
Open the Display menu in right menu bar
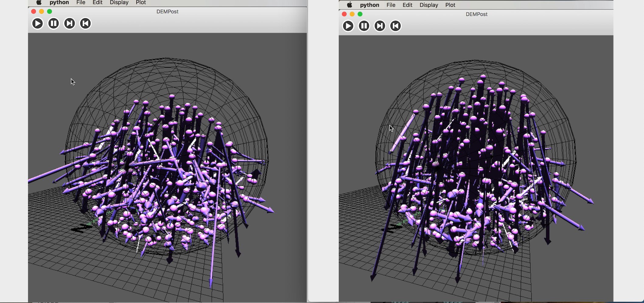429,5
